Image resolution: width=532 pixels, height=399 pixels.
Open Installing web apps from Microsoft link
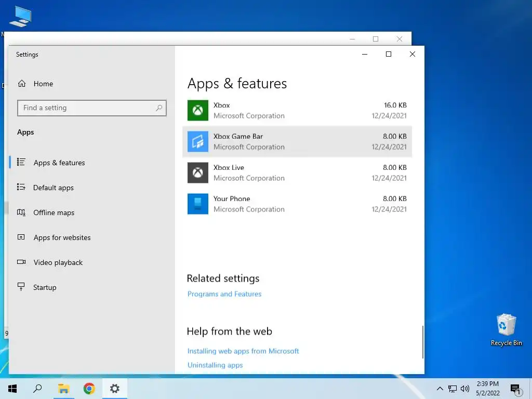(x=243, y=351)
